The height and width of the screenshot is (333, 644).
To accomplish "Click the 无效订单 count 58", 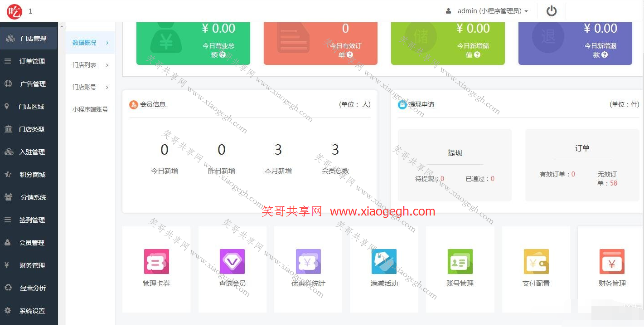I will [x=614, y=183].
